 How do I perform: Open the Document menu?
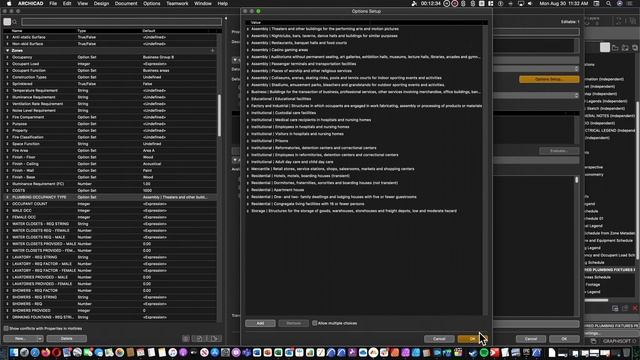(126, 3)
